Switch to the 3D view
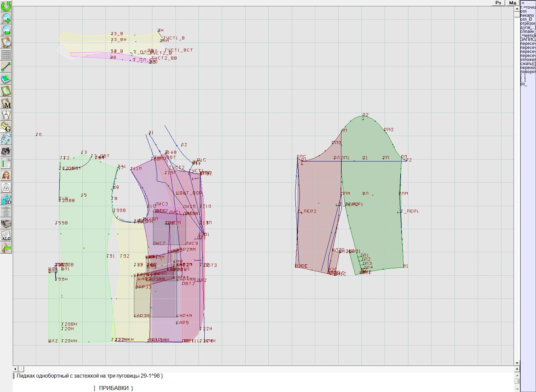 point(6,200)
